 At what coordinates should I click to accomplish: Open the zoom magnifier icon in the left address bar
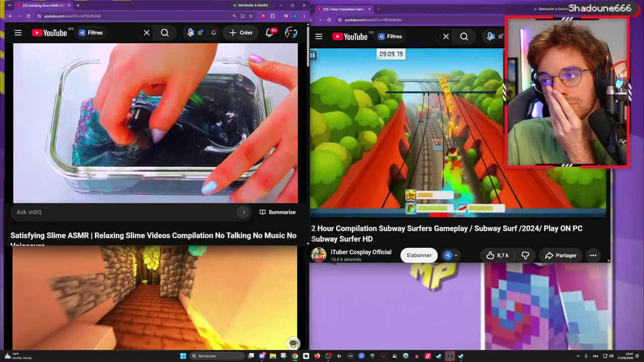(x=234, y=16)
